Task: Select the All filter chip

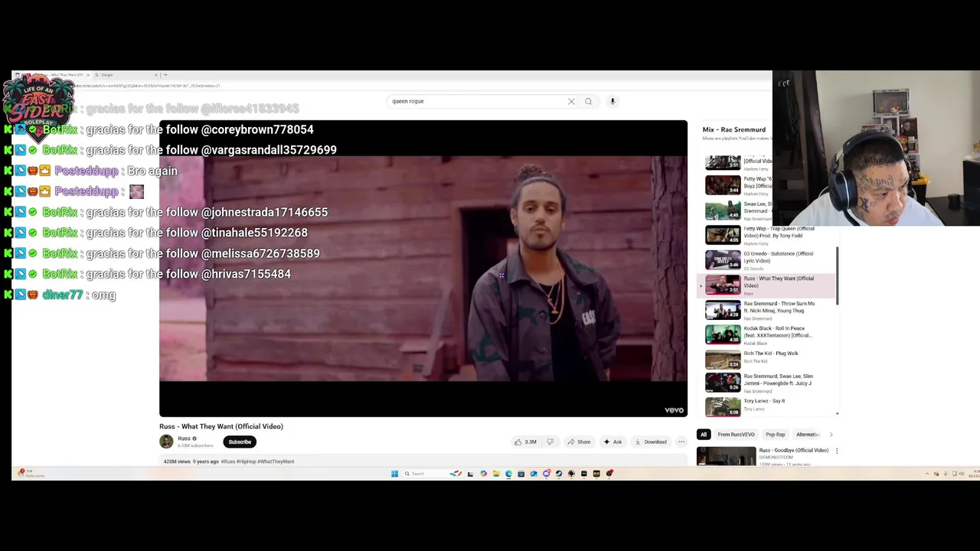Action: tap(704, 435)
